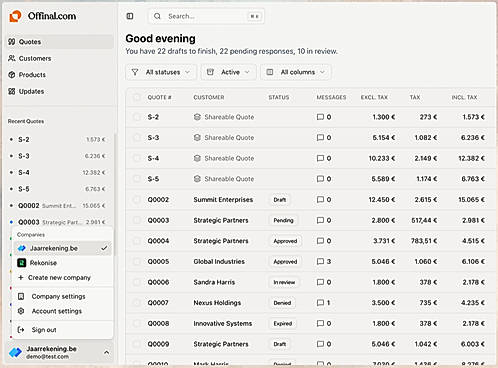Click Global Industries customer cell
Viewport: 498px width, 368px height.
coord(219,262)
